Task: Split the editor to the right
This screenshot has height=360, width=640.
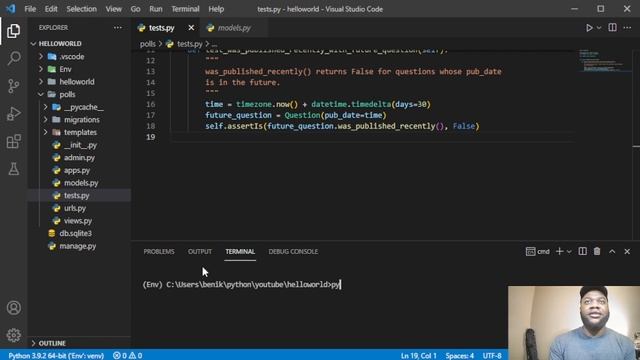Action: (612, 28)
